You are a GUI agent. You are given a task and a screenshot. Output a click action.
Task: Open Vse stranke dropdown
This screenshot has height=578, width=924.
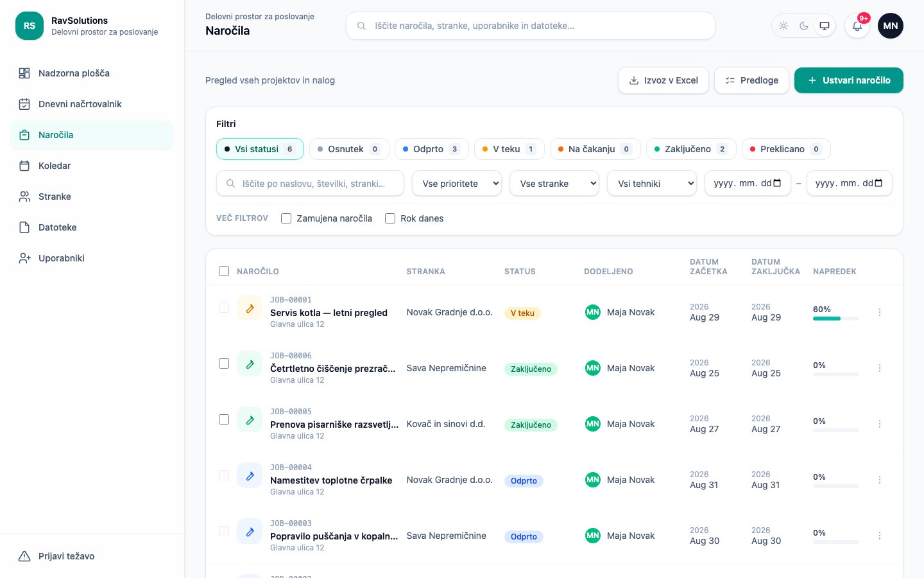pos(554,183)
